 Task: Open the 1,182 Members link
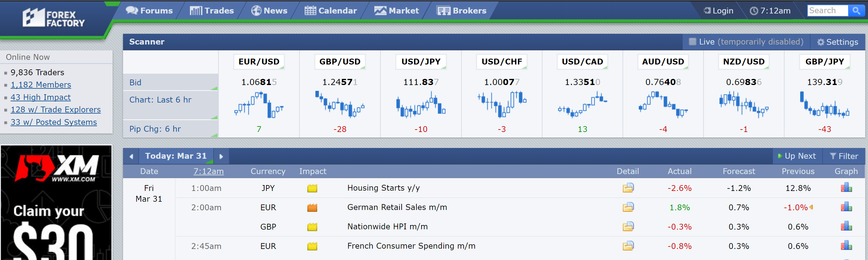coord(41,85)
